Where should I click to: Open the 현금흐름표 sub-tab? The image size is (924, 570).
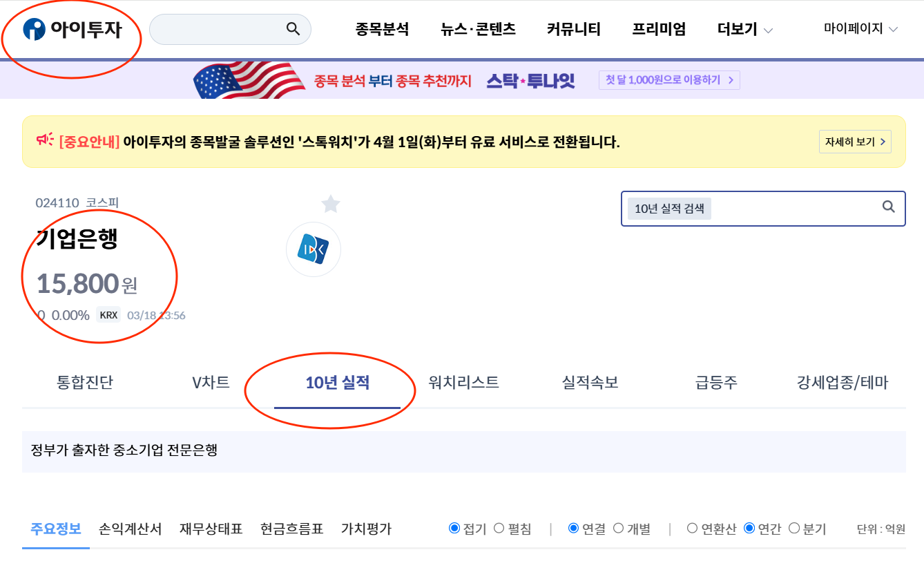pos(292,529)
